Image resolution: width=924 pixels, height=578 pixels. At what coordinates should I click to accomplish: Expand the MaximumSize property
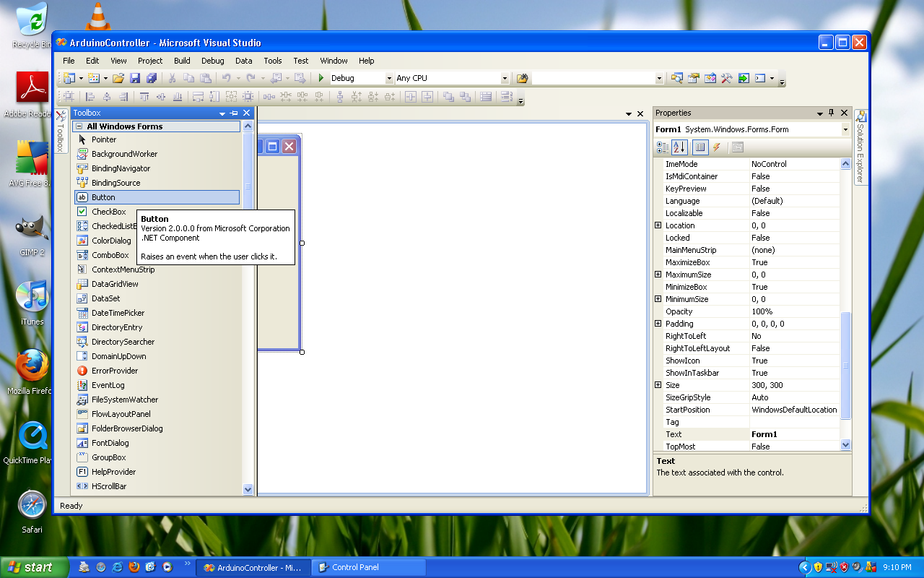(x=658, y=275)
